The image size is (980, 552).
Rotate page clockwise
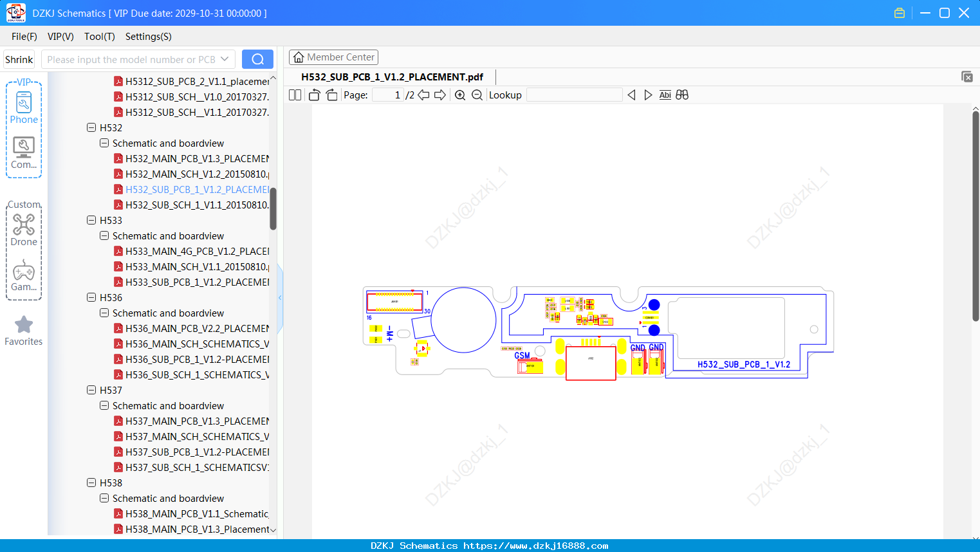(331, 95)
